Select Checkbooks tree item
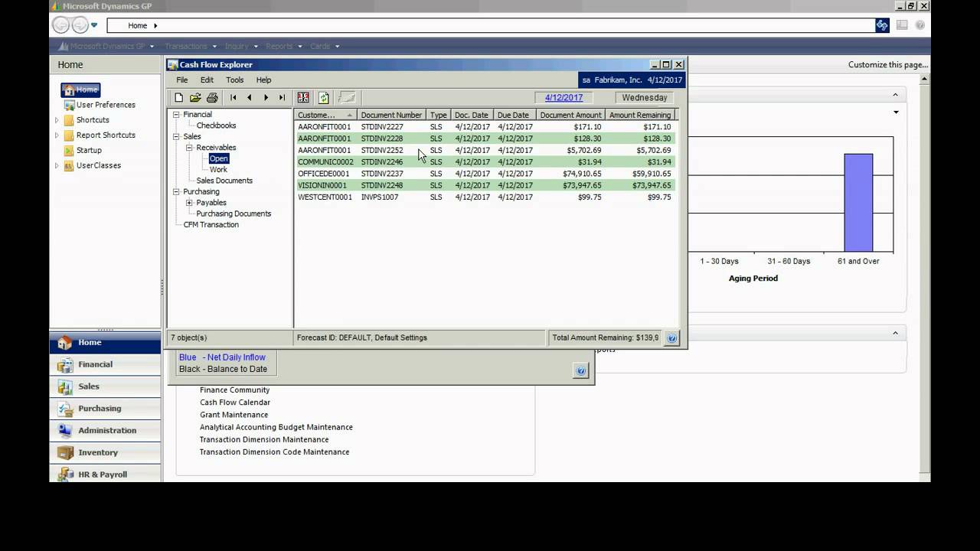The width and height of the screenshot is (980, 551). [216, 126]
